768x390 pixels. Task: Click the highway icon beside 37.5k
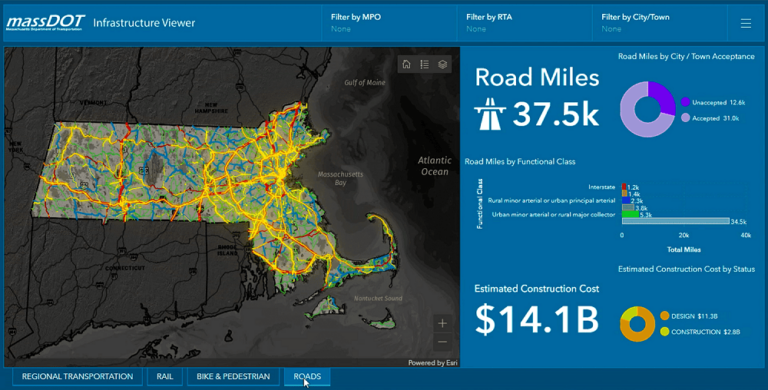[490, 114]
